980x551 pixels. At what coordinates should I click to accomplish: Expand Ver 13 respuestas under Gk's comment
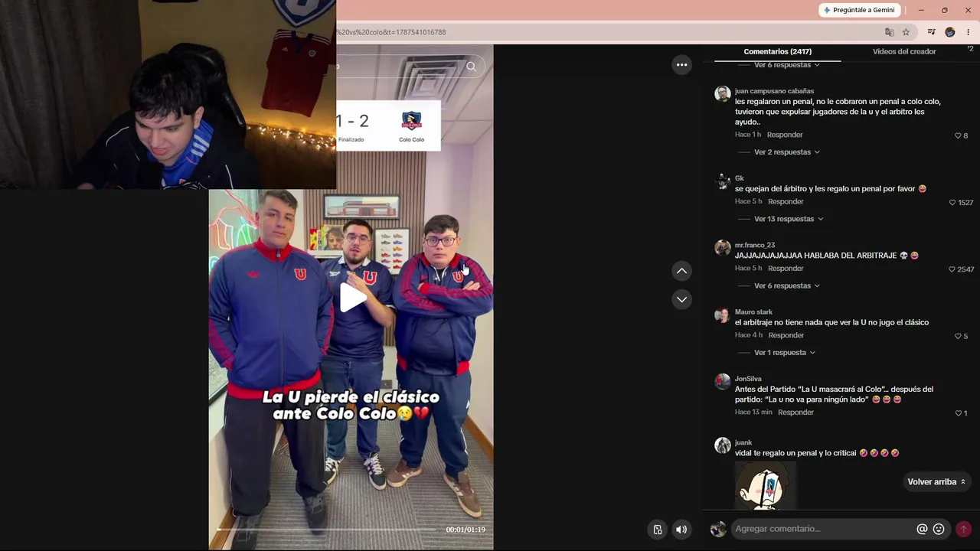(789, 219)
